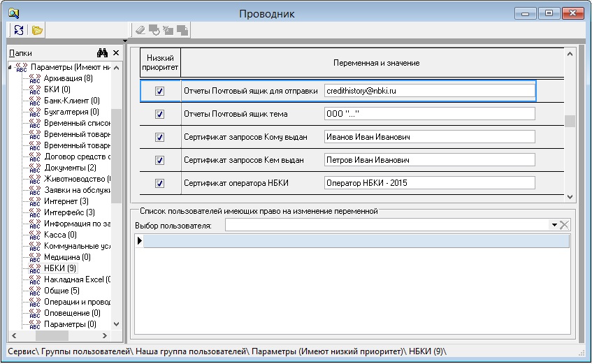The height and width of the screenshot is (364, 592).
Task: Select the Бухгалтерия (0) folder
Action: point(71,112)
